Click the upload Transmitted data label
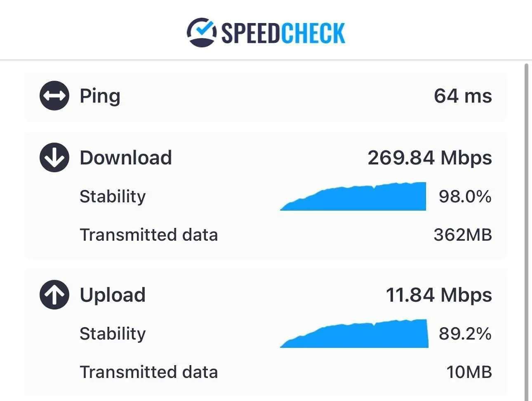Viewport: 532px width, 401px height. click(149, 372)
